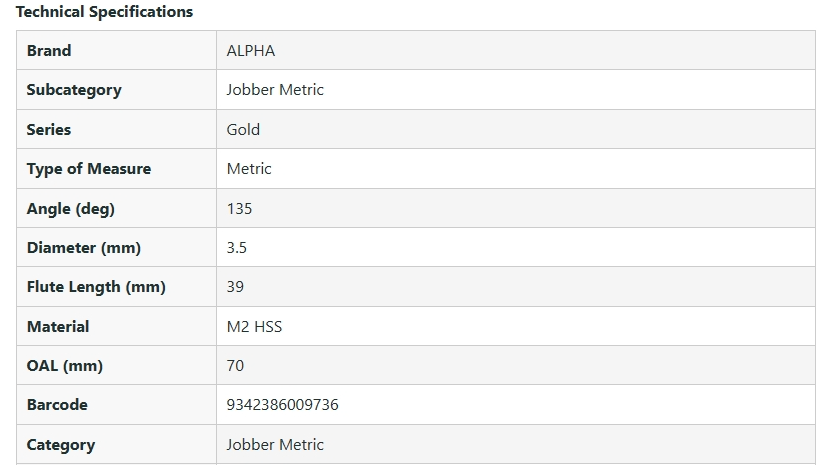The width and height of the screenshot is (825, 465).
Task: Click the Diameter (mm) label
Action: click(x=84, y=248)
